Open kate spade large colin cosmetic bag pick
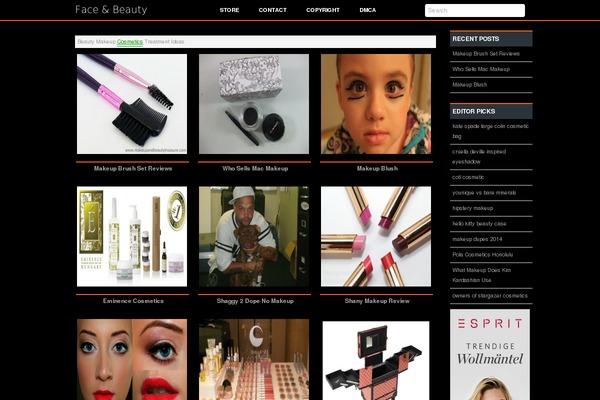600x400 pixels. click(x=490, y=131)
